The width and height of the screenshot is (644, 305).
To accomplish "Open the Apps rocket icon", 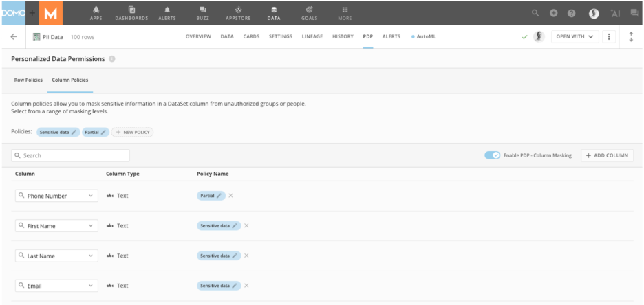I will coord(96,12).
